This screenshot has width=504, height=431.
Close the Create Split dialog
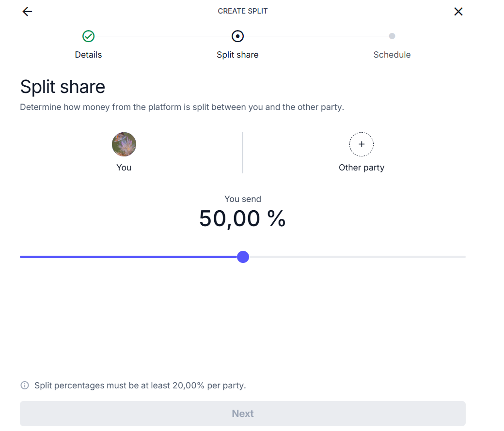pyautogui.click(x=458, y=12)
